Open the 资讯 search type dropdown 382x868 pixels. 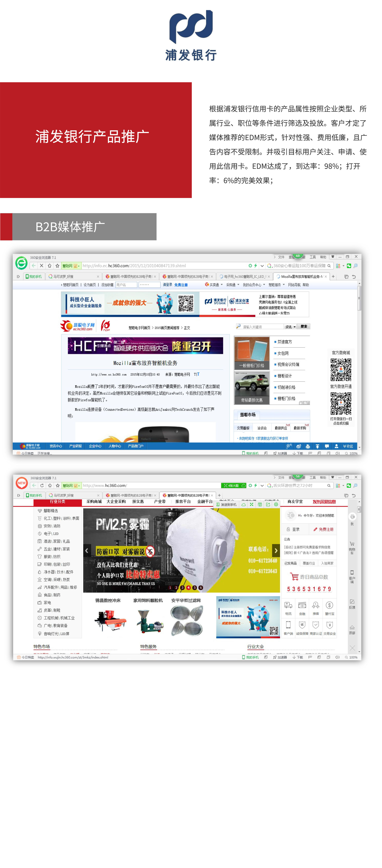(x=290, y=326)
